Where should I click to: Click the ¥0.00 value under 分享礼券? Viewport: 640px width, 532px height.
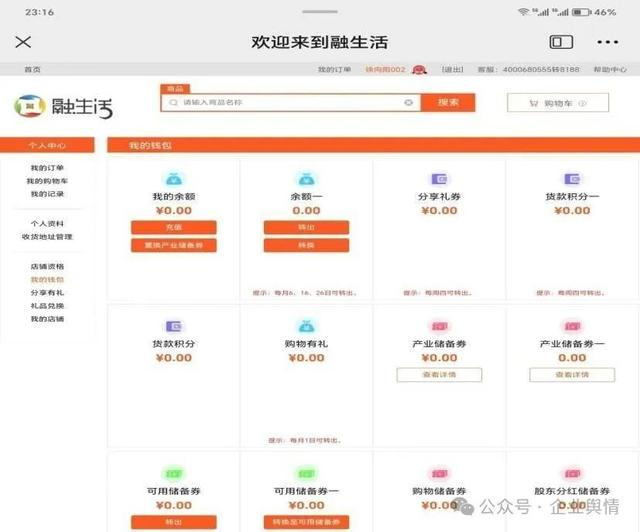pos(439,211)
